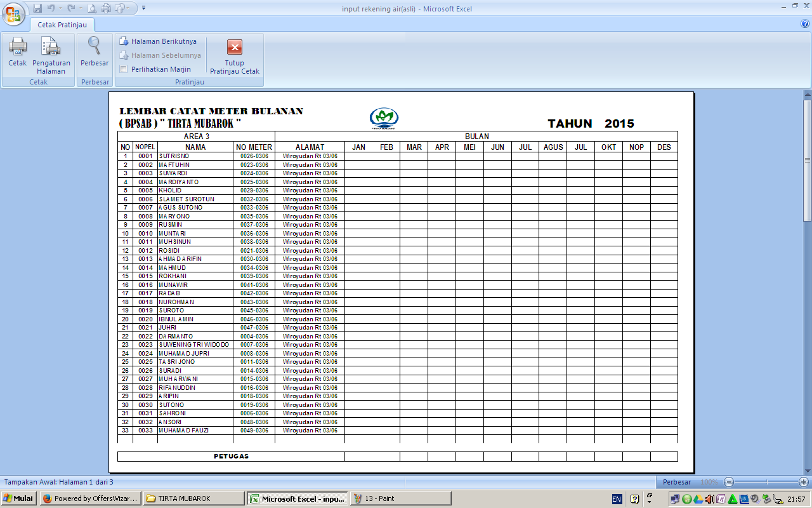Click the green triangle tray icon
The image size is (812, 508).
732,499
